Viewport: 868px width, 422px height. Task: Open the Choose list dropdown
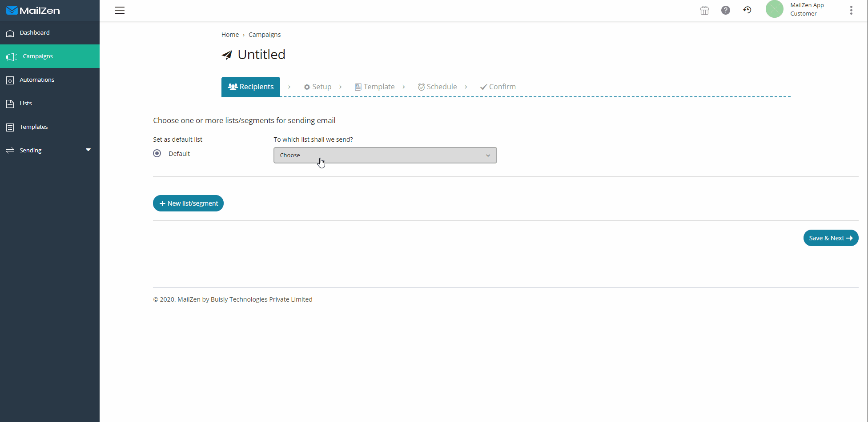tap(385, 155)
